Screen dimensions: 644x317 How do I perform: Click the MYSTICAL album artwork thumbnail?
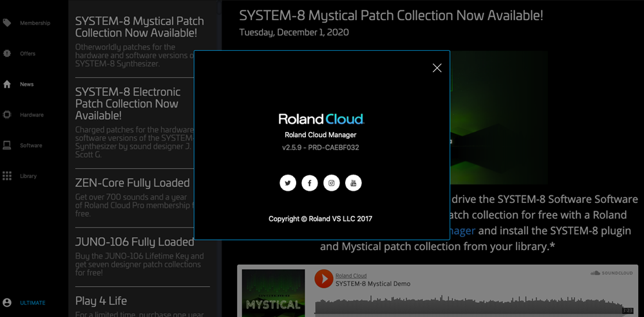(x=273, y=293)
